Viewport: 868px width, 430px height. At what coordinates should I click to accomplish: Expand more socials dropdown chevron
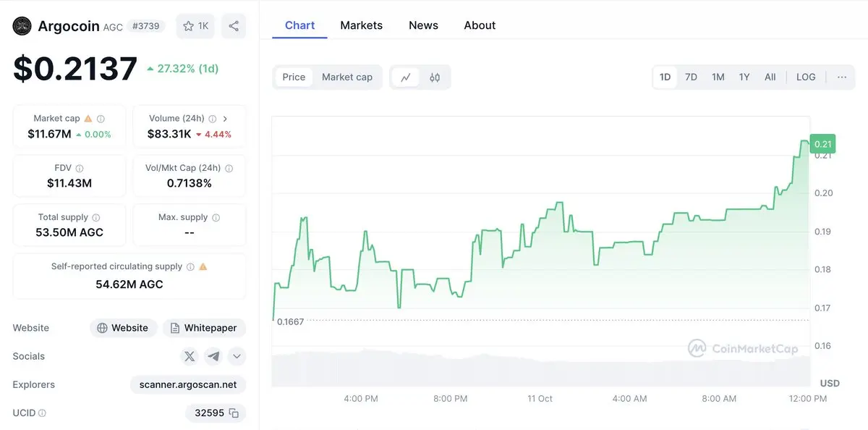237,356
